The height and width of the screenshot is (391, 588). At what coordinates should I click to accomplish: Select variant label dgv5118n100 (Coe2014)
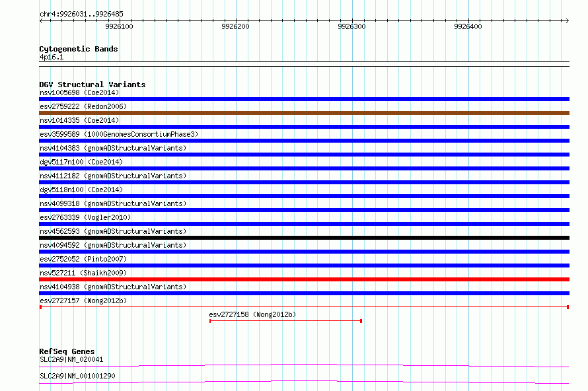81,190
